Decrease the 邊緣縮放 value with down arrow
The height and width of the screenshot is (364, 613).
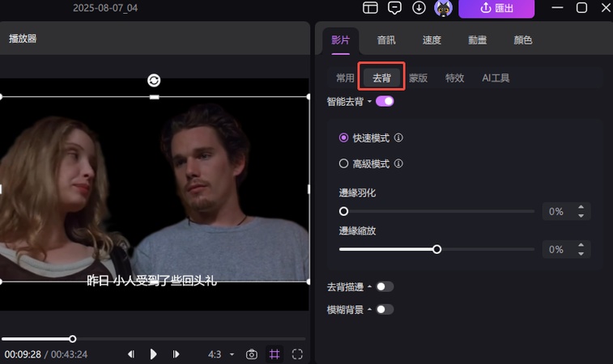click(581, 254)
